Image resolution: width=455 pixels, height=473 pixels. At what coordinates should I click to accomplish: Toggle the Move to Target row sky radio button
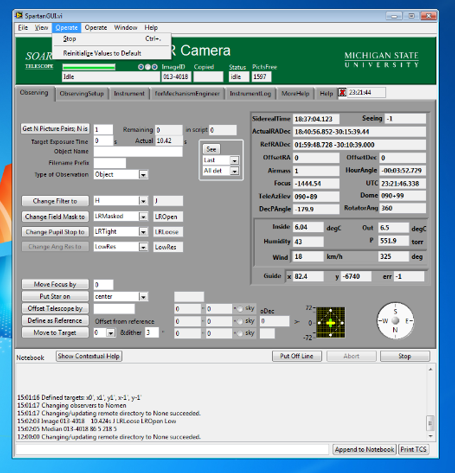click(239, 333)
